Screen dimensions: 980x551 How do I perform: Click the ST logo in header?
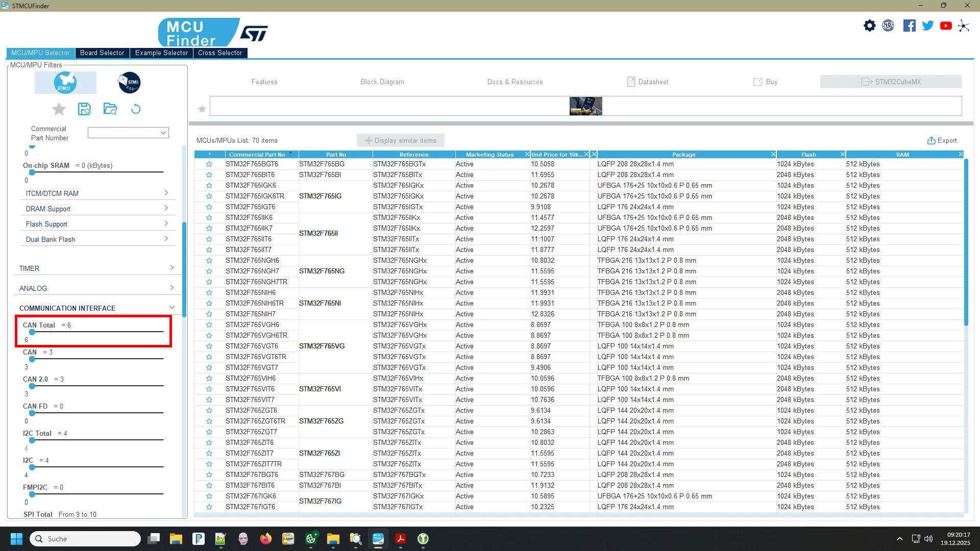coord(254,34)
